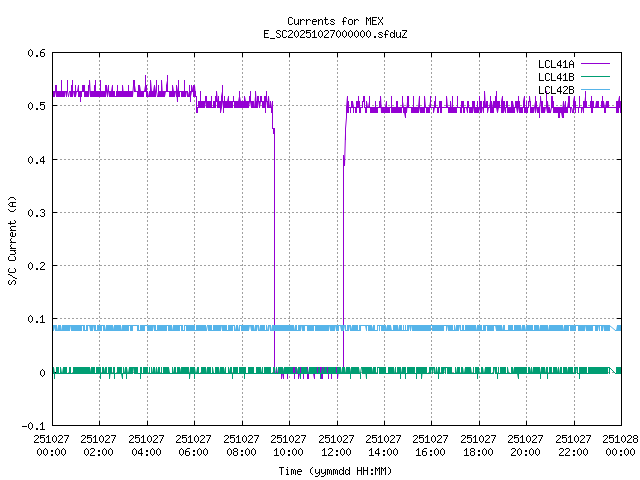Select the LCL41B legend label
Viewport: 640px width, 480px height.
click(x=555, y=77)
